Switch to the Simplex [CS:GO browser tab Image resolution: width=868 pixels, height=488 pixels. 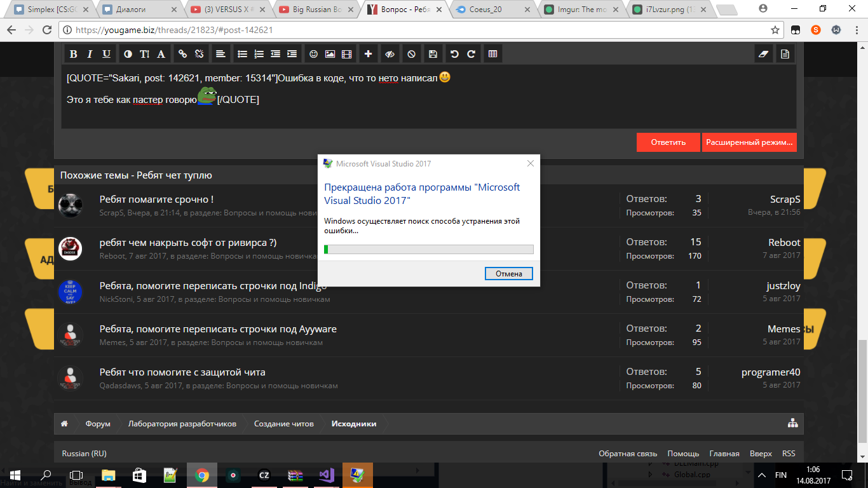click(x=52, y=10)
